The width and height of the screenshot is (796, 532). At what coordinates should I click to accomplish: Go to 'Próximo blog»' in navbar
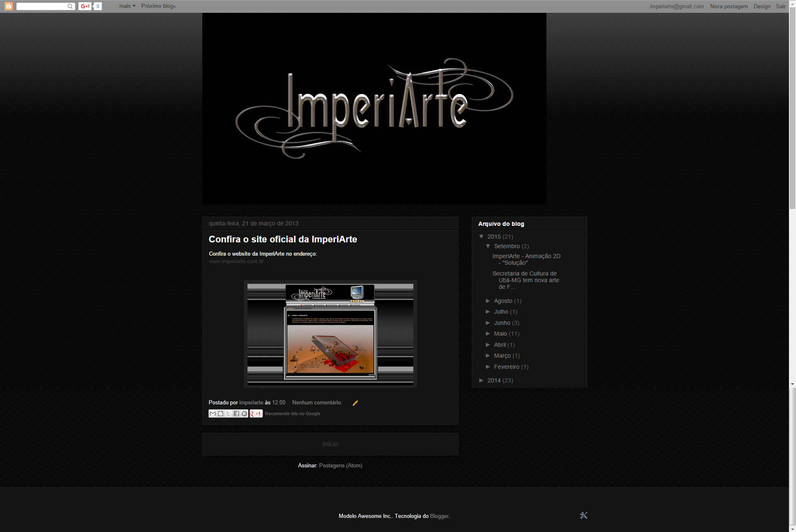pyautogui.click(x=158, y=6)
